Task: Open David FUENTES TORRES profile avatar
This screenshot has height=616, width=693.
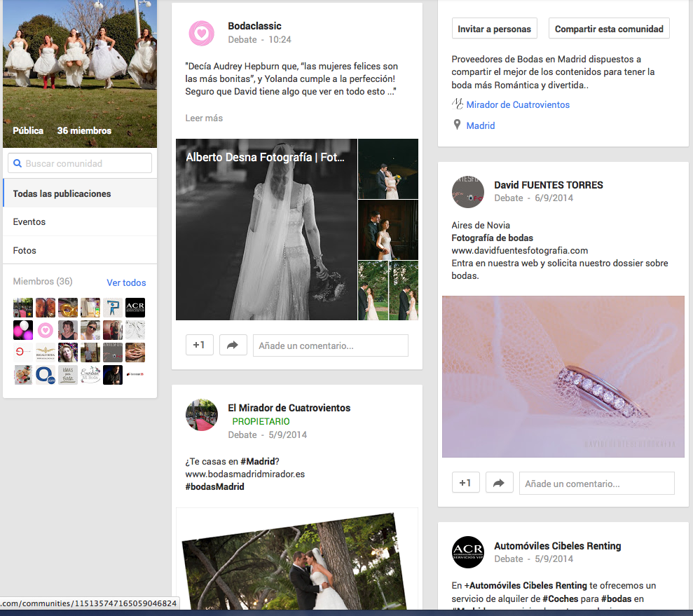Action: 467,192
